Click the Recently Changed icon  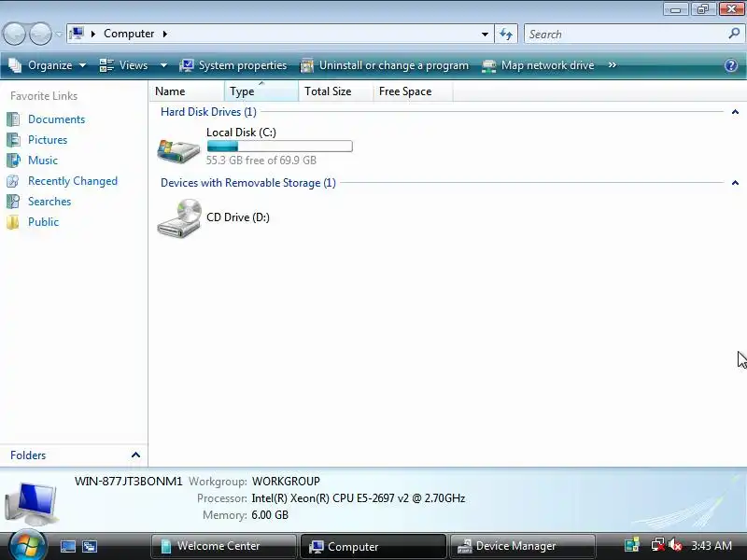(13, 181)
